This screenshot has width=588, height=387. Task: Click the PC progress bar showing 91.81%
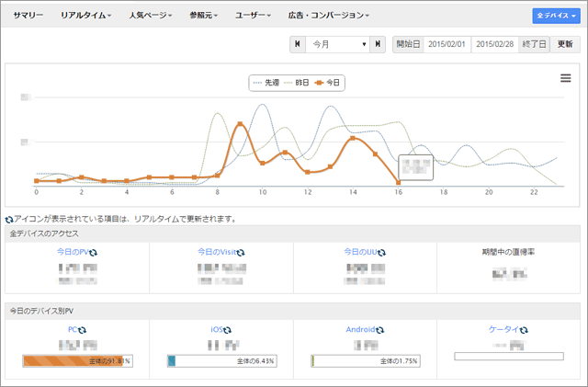77,361
